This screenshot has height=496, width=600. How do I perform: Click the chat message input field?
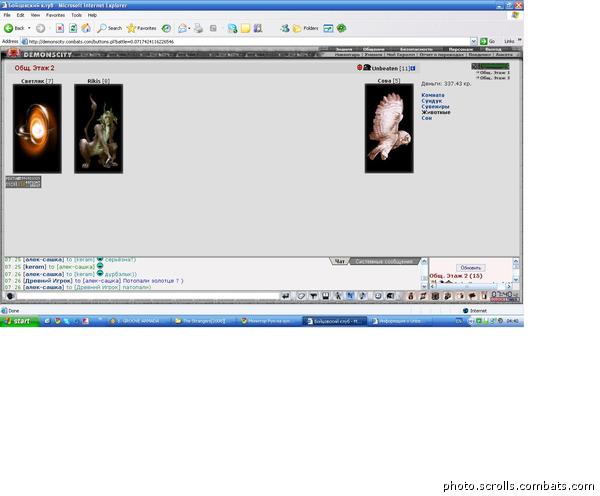[148, 296]
